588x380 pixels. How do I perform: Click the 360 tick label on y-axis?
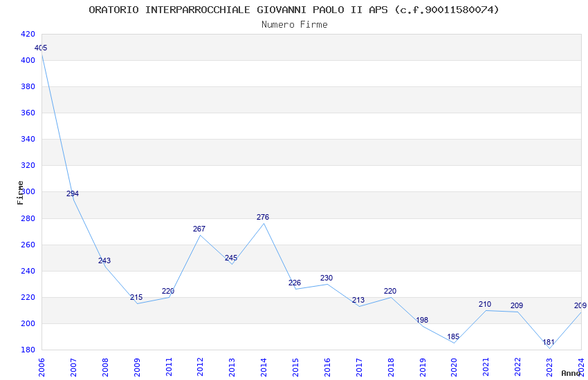click(x=28, y=113)
